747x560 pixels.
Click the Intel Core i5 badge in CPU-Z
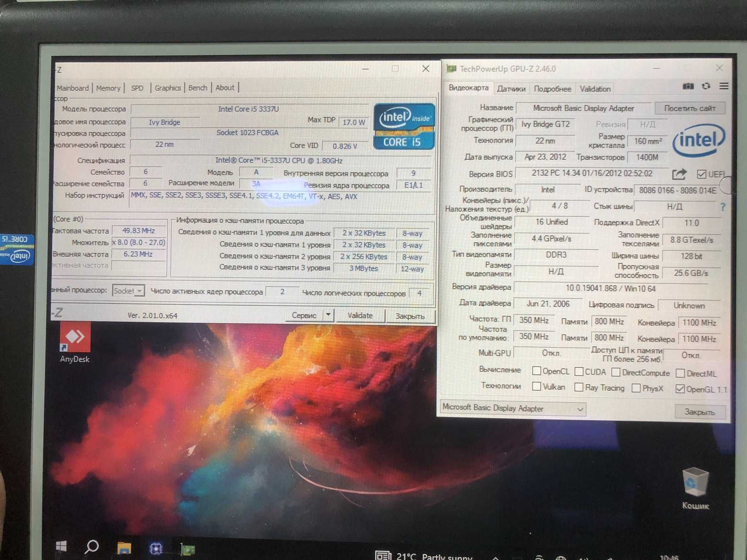(x=404, y=127)
